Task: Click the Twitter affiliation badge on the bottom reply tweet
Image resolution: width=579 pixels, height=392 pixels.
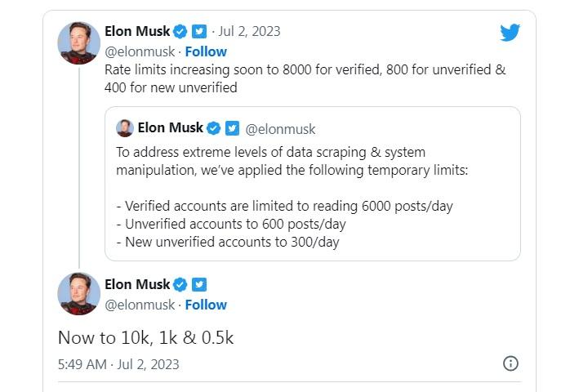Action: 199,285
